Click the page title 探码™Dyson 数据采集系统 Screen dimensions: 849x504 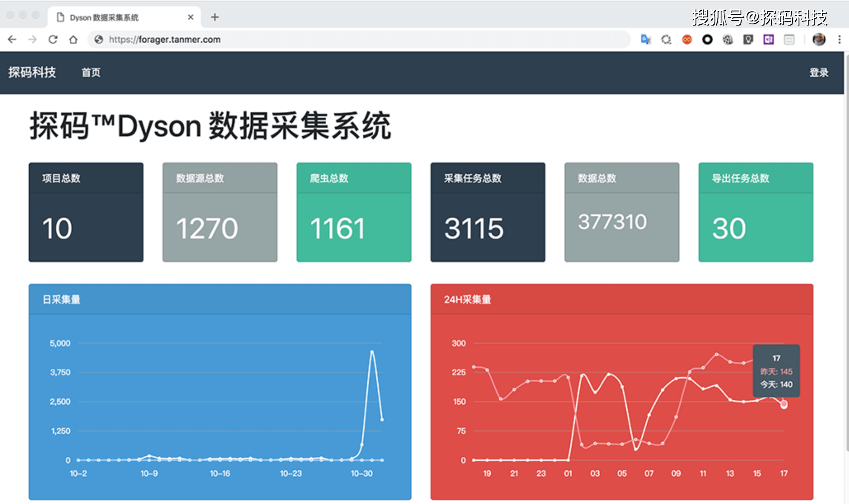click(210, 126)
